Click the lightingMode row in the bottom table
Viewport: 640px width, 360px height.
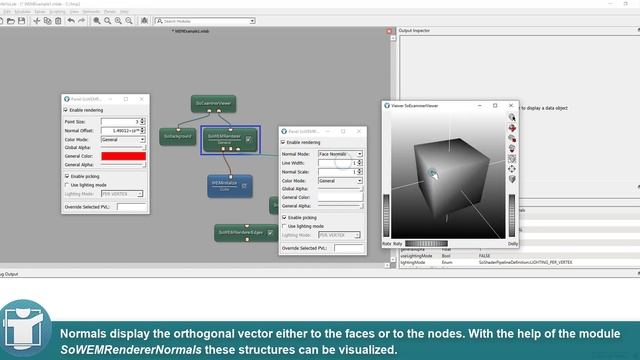[519, 262]
